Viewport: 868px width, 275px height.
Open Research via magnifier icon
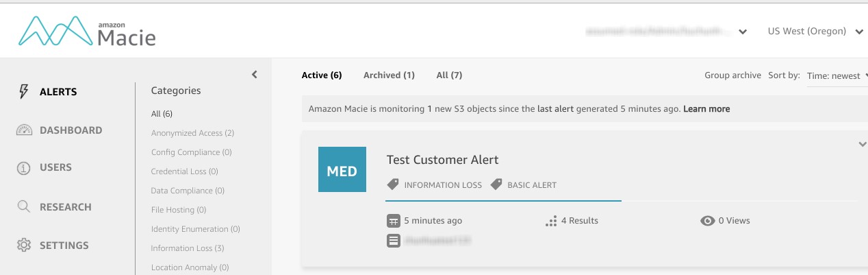point(24,206)
